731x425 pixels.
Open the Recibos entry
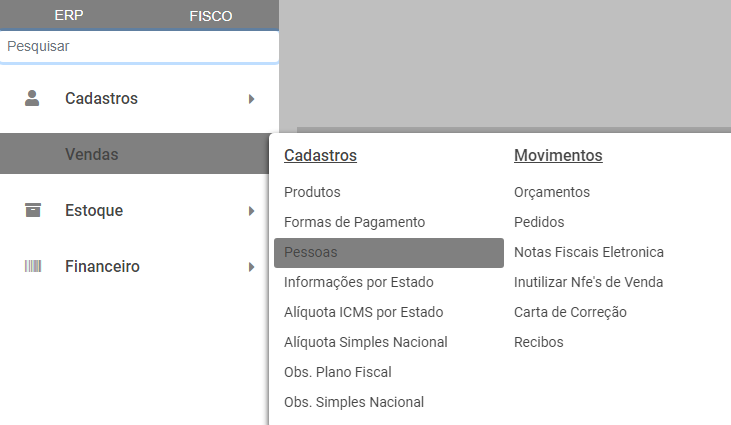(x=539, y=342)
